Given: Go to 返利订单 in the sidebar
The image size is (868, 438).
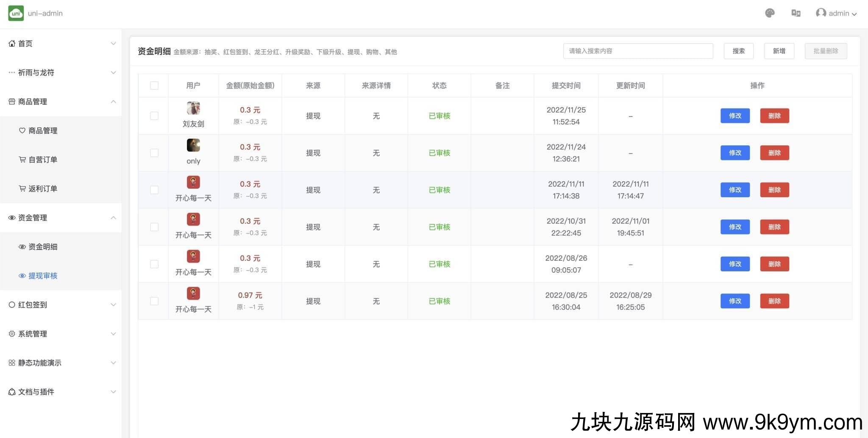Looking at the screenshot, I should 42,189.
